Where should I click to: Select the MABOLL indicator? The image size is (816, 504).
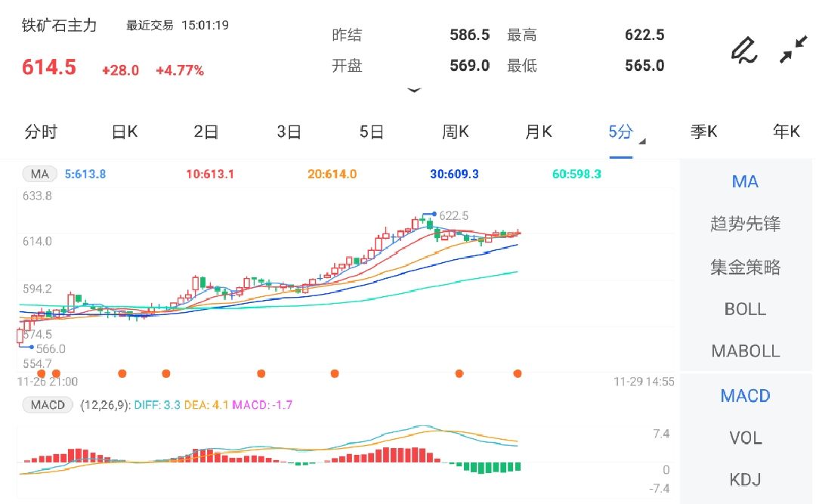pyautogui.click(x=746, y=351)
